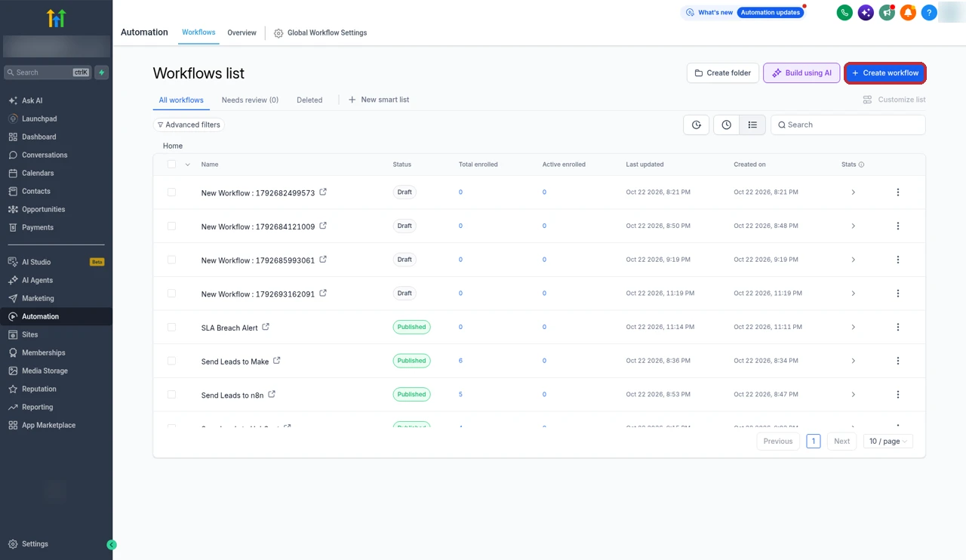Viewport: 966px width, 560px height.
Task: Open external link icon for Send Leads to Make
Action: [x=277, y=361]
